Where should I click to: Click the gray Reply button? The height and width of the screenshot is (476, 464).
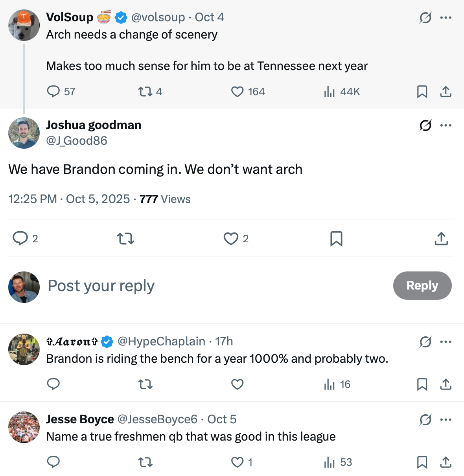422,286
